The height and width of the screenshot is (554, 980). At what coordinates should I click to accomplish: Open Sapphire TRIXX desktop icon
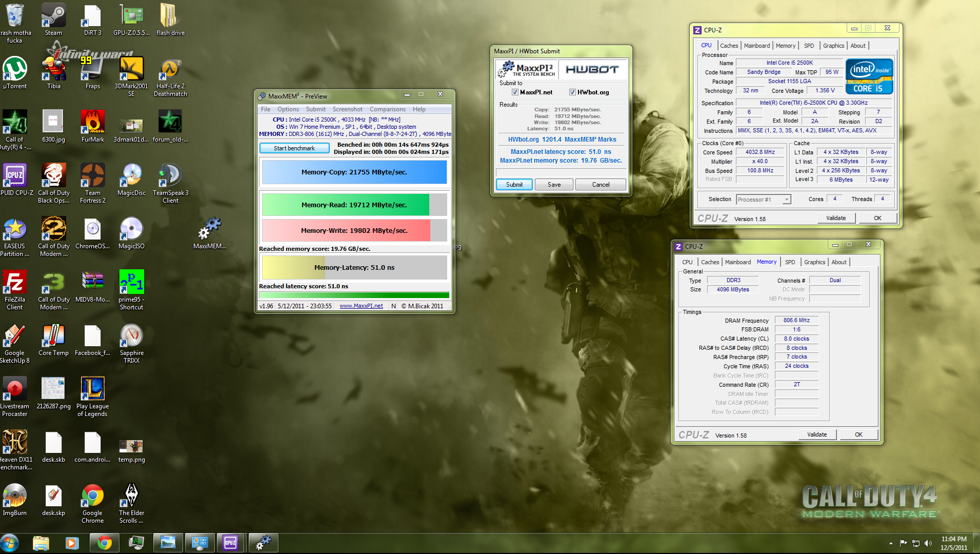tap(131, 344)
